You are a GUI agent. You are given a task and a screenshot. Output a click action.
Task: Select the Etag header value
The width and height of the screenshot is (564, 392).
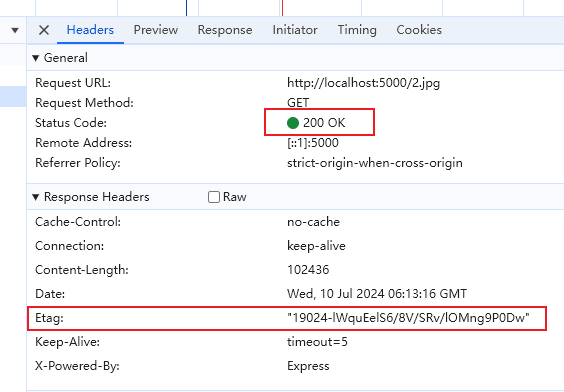coord(408,318)
